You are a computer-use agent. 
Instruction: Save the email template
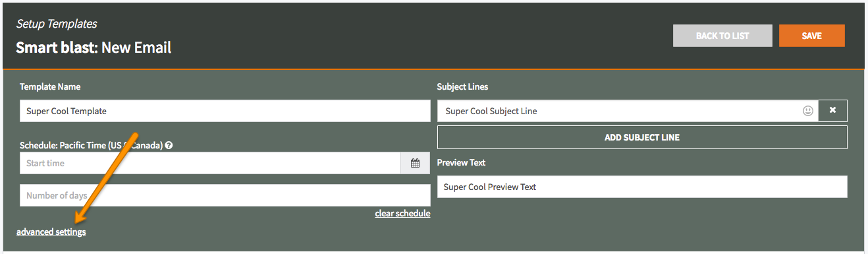(811, 36)
